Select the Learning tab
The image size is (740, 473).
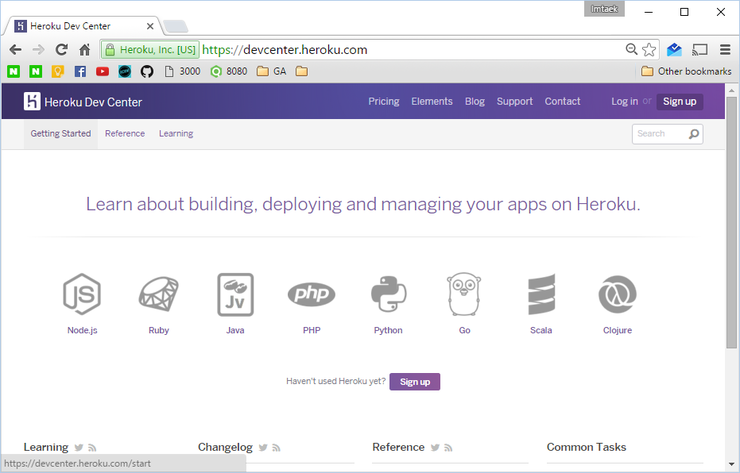point(176,134)
